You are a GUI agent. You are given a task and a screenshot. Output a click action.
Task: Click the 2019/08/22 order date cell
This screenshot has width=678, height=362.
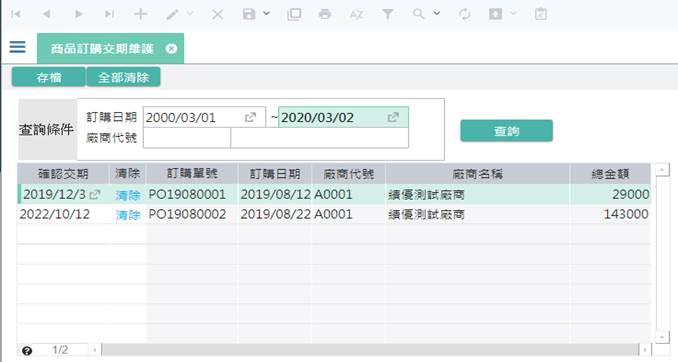point(275,215)
